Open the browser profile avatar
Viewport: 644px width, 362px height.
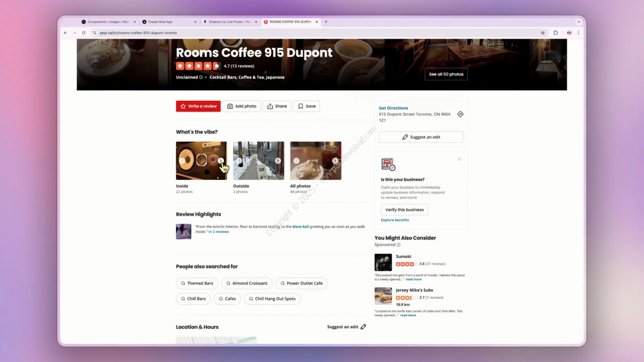point(569,33)
